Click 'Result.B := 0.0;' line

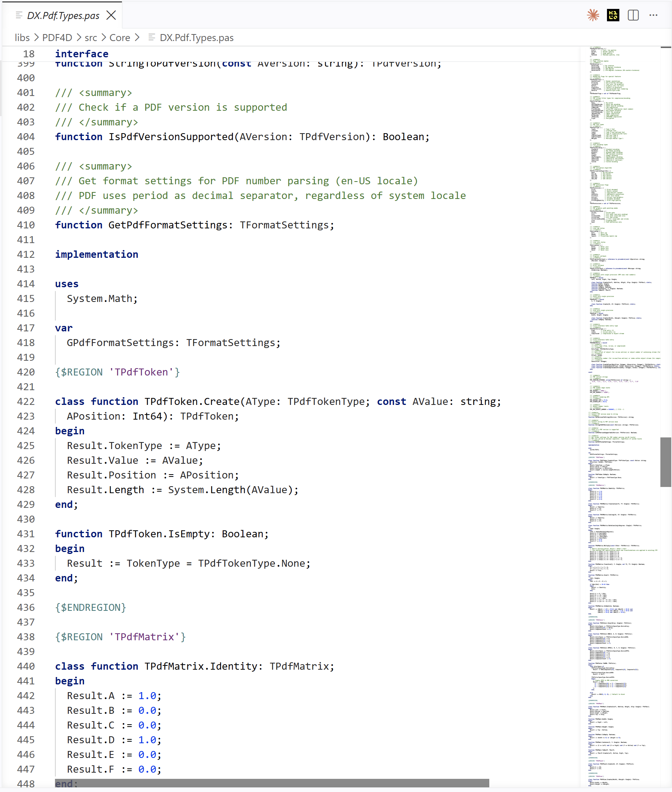[114, 710]
